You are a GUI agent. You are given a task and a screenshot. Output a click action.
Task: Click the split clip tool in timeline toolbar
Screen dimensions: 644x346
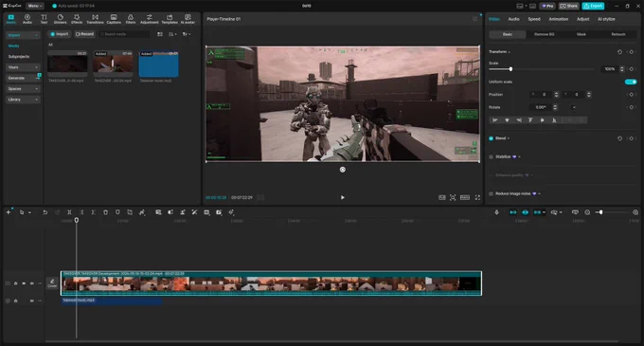(69, 212)
